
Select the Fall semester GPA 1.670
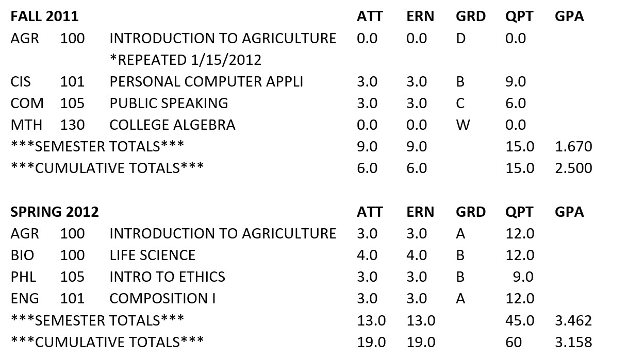(573, 146)
